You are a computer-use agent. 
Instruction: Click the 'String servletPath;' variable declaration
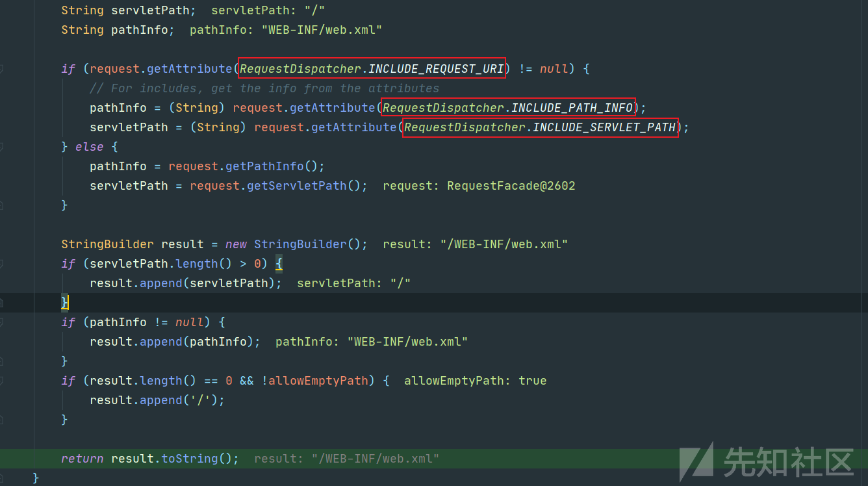[129, 10]
